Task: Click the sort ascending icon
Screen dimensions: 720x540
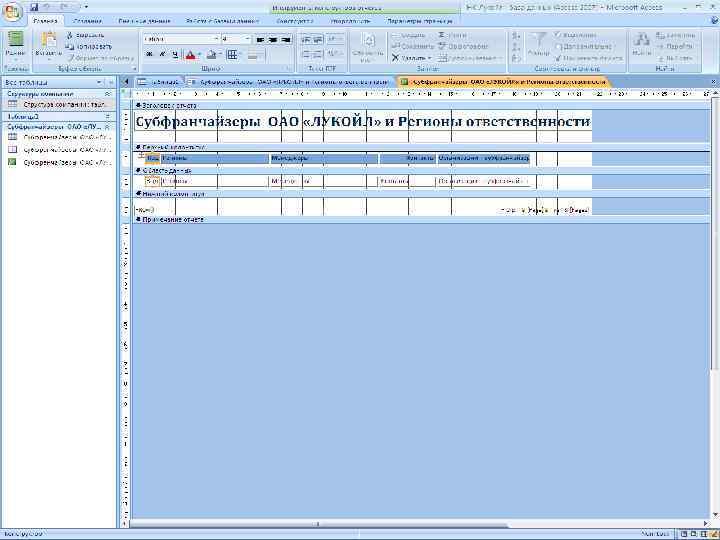Action: pyautogui.click(x=516, y=35)
